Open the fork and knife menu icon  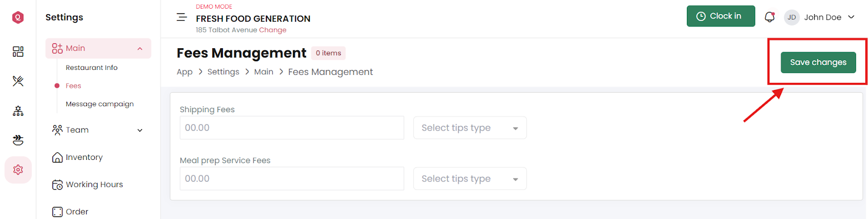pyautogui.click(x=18, y=81)
